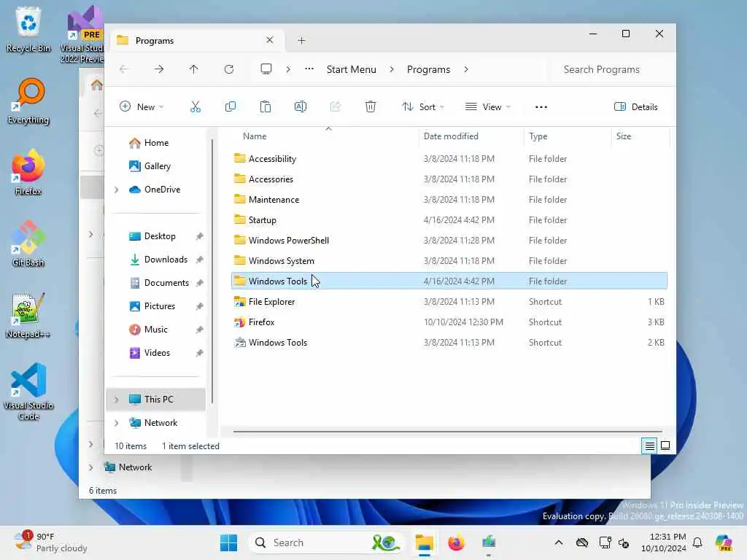
Task: Open the View dropdown menu
Action: click(x=487, y=106)
